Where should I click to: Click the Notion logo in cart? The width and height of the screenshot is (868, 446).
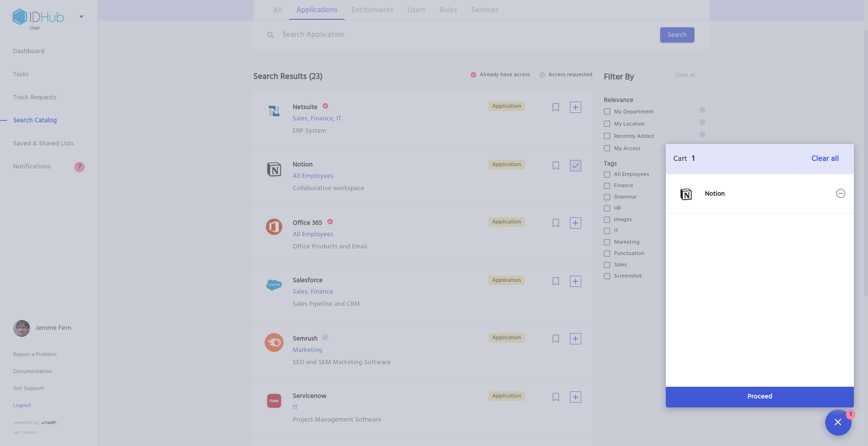tap(686, 194)
